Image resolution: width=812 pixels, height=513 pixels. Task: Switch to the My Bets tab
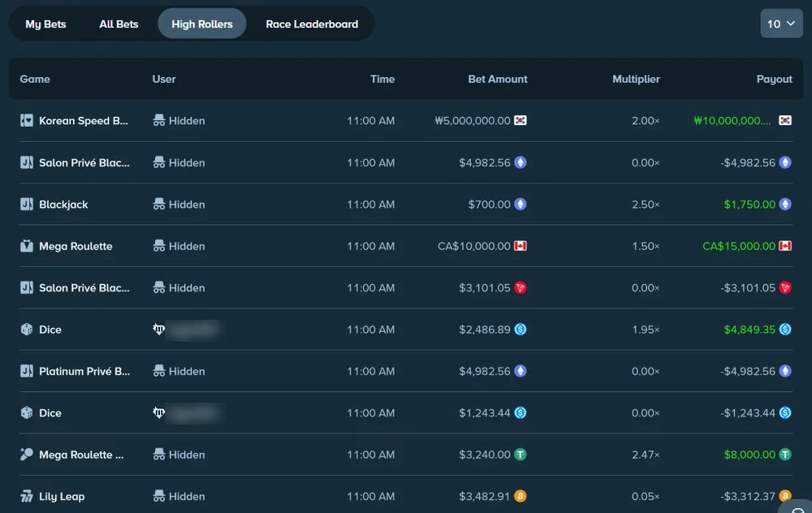(45, 24)
